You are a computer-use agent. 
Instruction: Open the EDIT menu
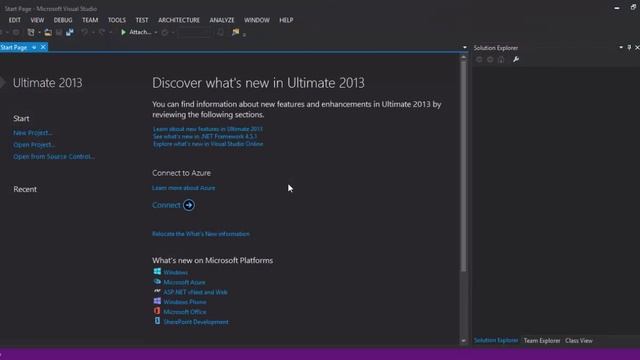click(15, 20)
